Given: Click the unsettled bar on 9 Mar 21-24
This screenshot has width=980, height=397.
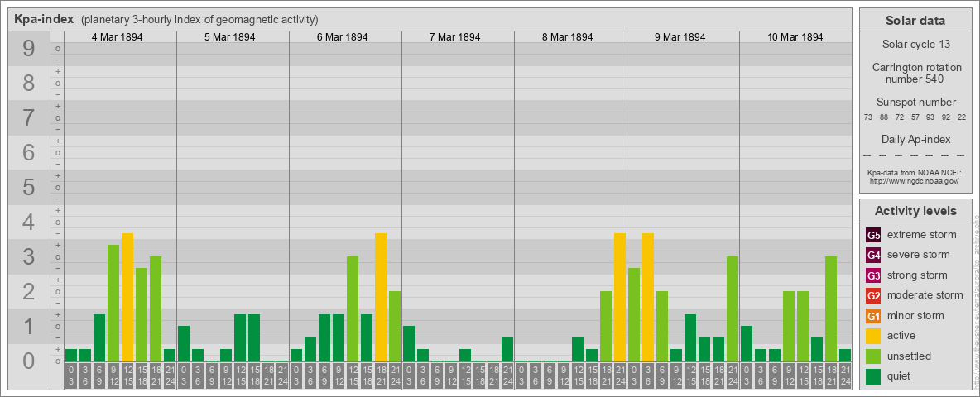Looking at the screenshot, I should [733, 309].
